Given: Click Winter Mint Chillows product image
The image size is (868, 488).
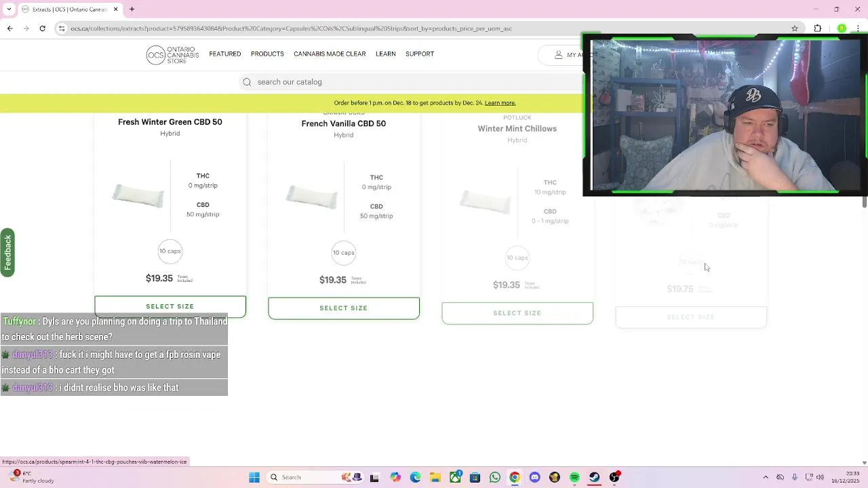Looking at the screenshot, I should click(485, 201).
